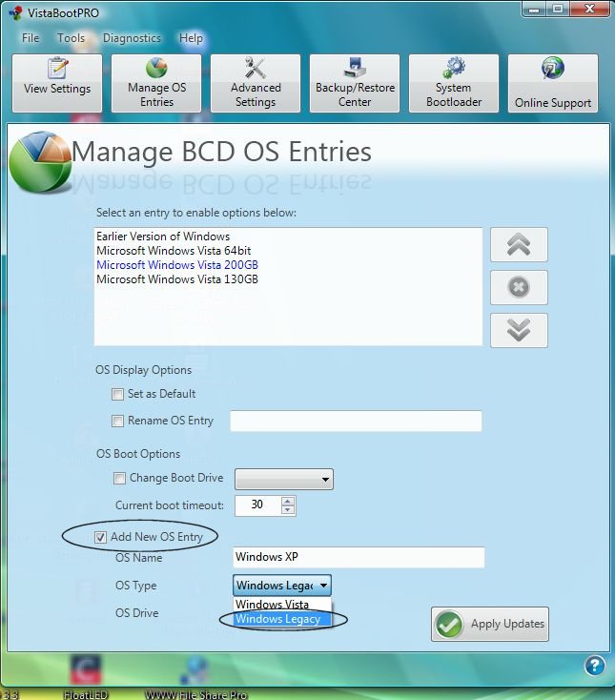Toggle the OS Type dropdown arrow
The width and height of the screenshot is (615, 700).
(323, 585)
